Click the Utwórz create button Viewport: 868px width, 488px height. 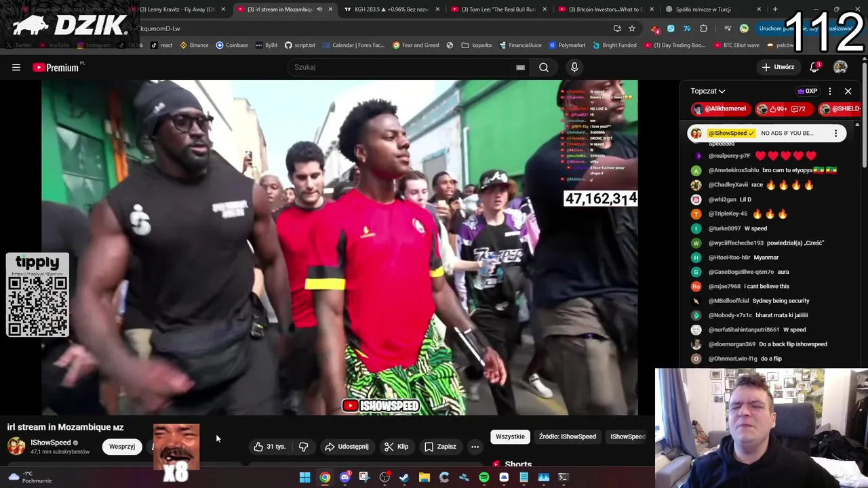coord(778,67)
